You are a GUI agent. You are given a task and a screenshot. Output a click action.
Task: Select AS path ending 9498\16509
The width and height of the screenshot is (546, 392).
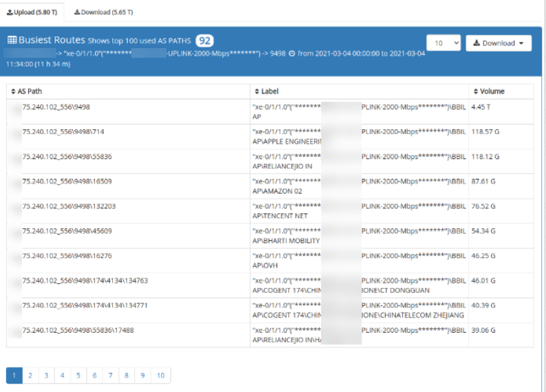tap(67, 182)
